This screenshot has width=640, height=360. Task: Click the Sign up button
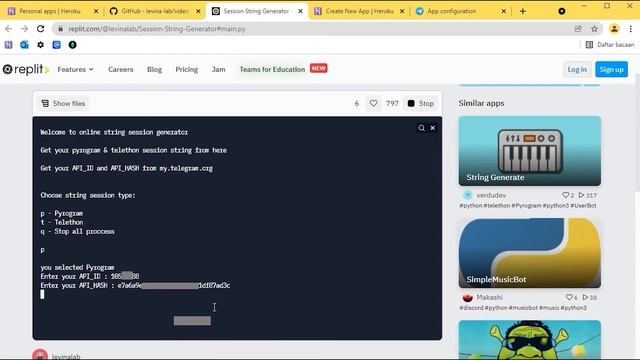click(x=611, y=69)
